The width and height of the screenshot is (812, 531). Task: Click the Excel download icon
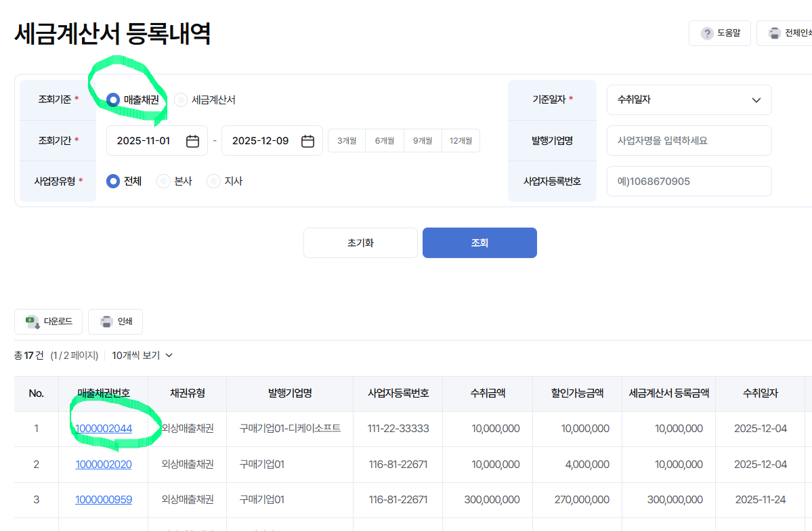pos(33,322)
